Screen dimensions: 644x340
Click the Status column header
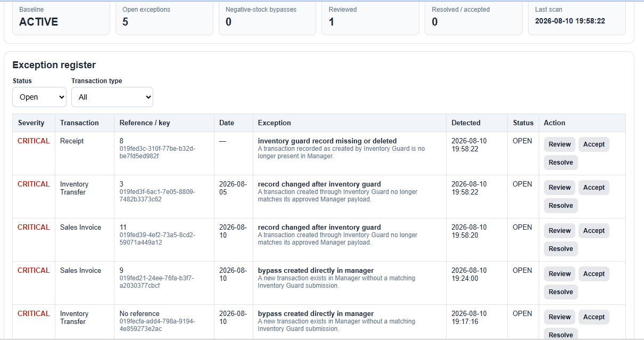coord(523,123)
